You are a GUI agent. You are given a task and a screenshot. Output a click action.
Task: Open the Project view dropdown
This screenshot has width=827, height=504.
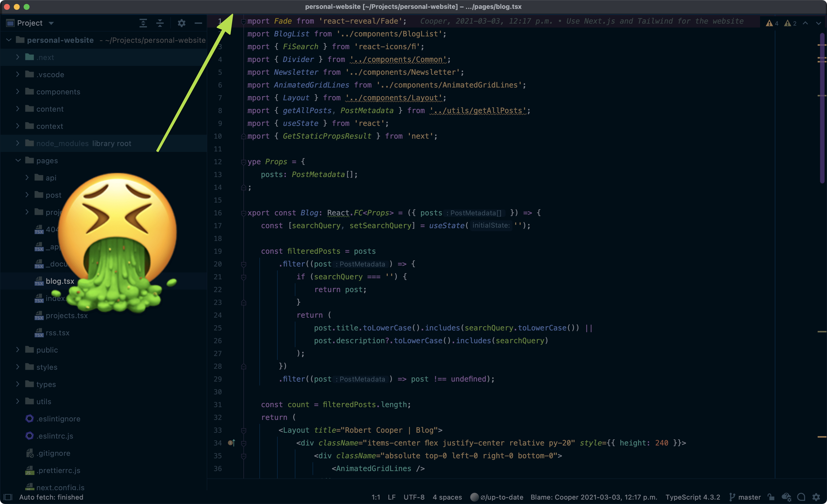coord(51,23)
